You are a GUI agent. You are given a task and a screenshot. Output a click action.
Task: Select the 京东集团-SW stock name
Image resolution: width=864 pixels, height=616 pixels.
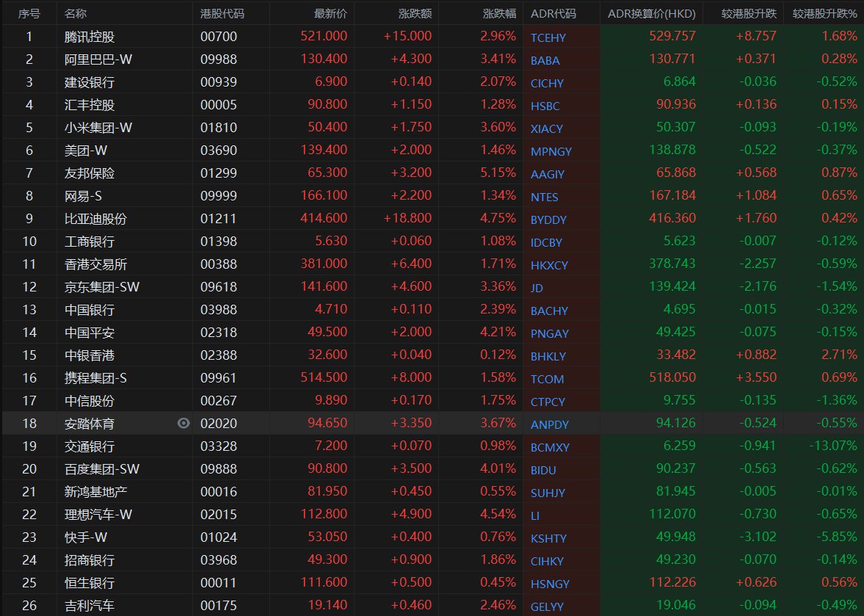pyautogui.click(x=101, y=287)
